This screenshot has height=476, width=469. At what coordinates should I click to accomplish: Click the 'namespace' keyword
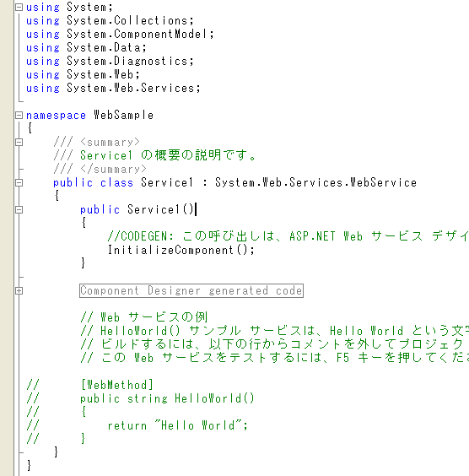coord(57,115)
